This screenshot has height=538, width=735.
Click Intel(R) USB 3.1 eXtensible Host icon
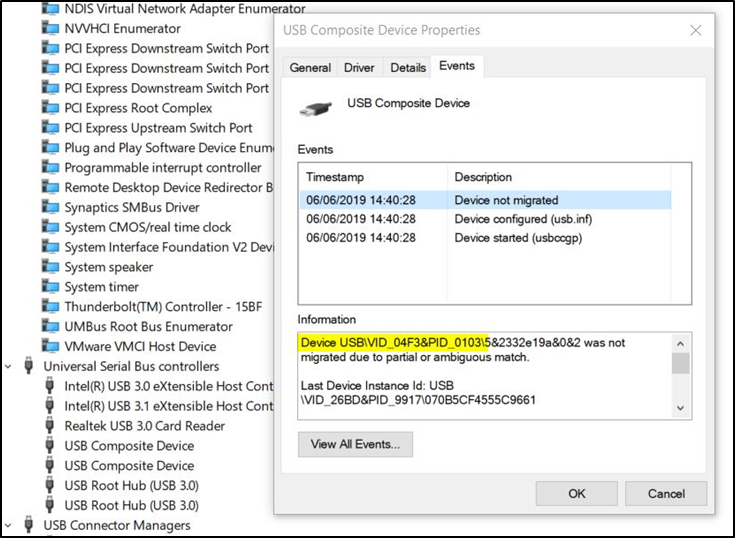(50, 406)
